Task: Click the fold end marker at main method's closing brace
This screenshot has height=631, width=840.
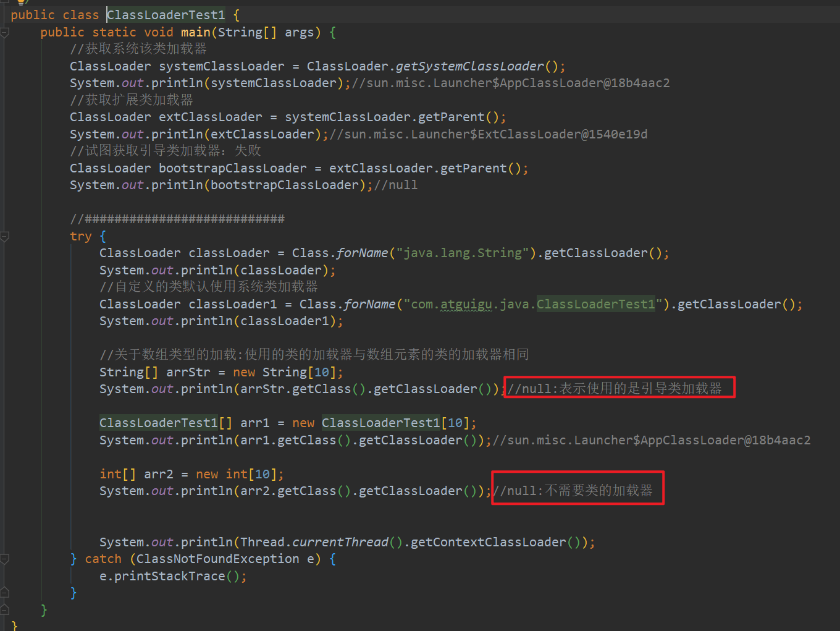Action: 4,610
